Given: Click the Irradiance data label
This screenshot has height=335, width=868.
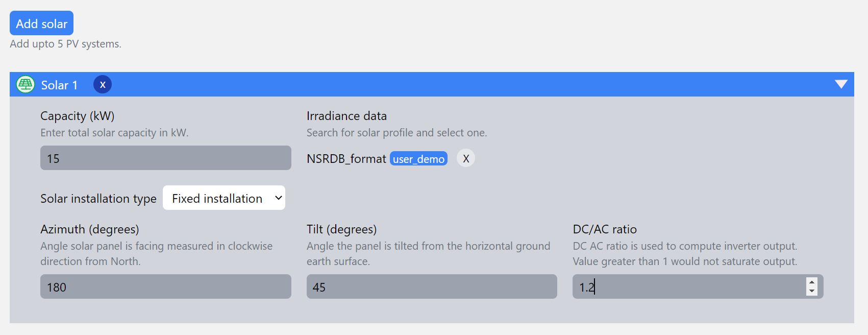Looking at the screenshot, I should pyautogui.click(x=346, y=116).
